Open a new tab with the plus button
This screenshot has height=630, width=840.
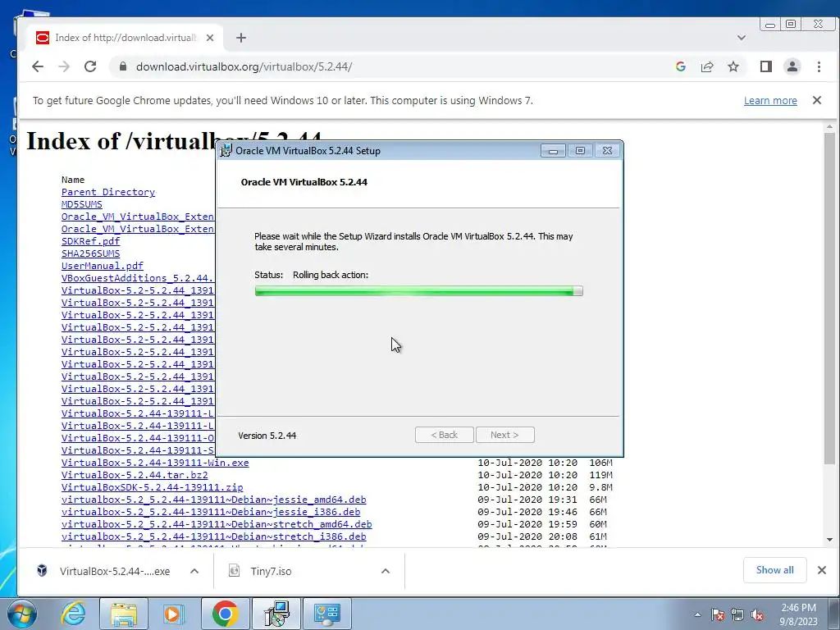click(x=241, y=38)
